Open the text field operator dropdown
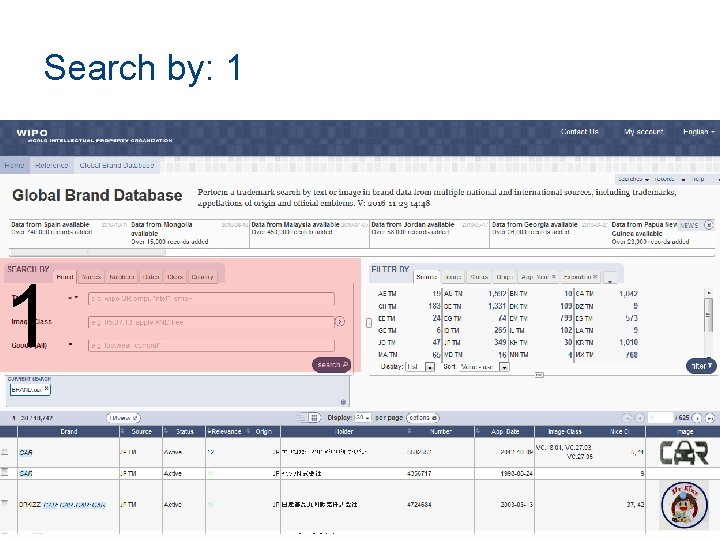This screenshot has height=540, width=720. (x=73, y=298)
